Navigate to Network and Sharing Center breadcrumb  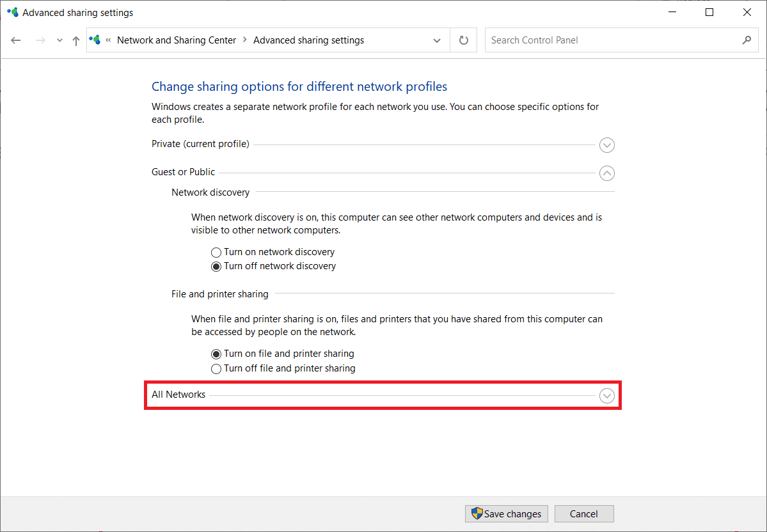(177, 40)
